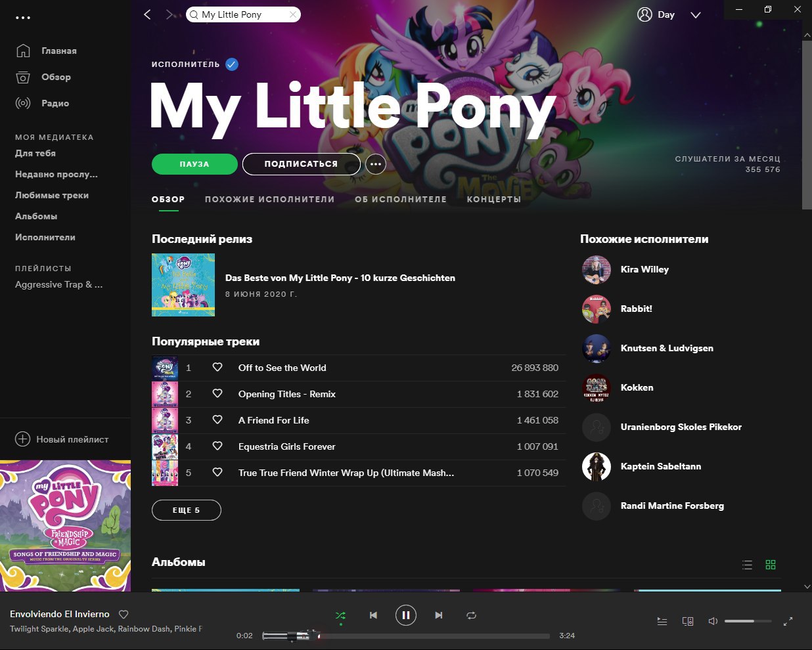This screenshot has width=812, height=650.
Task: Like True True Friend Winter Wrap Up track
Action: (217, 473)
